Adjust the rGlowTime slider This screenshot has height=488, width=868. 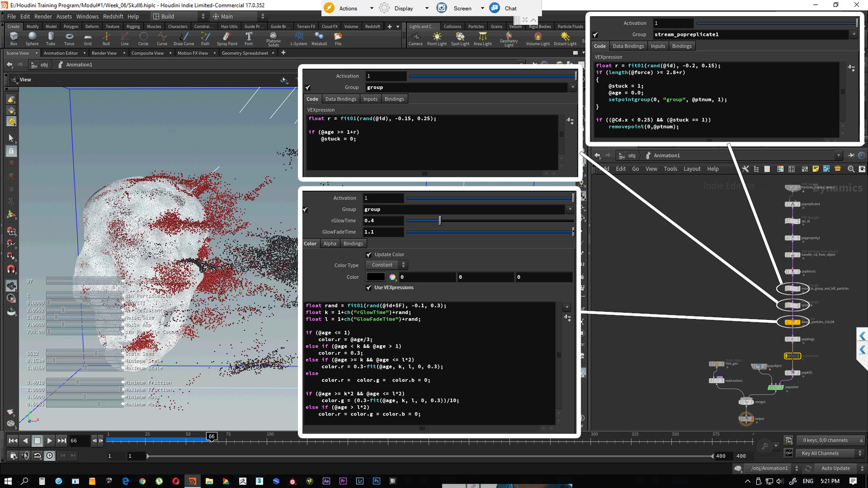click(439, 221)
